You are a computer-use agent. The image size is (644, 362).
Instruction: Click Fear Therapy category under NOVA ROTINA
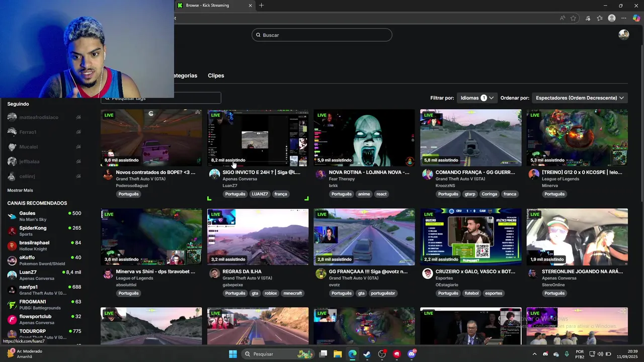click(342, 179)
